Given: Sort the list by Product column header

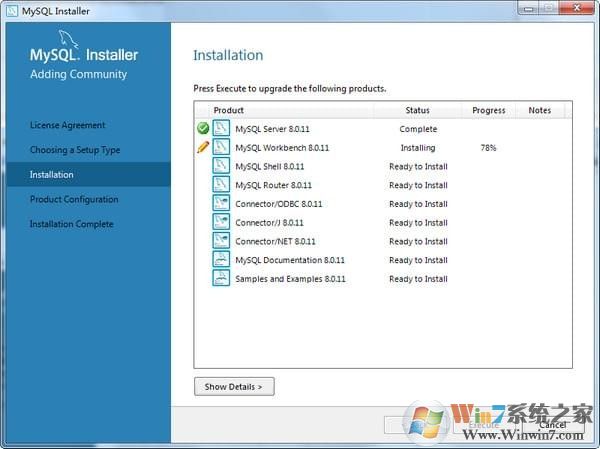Looking at the screenshot, I should (229, 110).
